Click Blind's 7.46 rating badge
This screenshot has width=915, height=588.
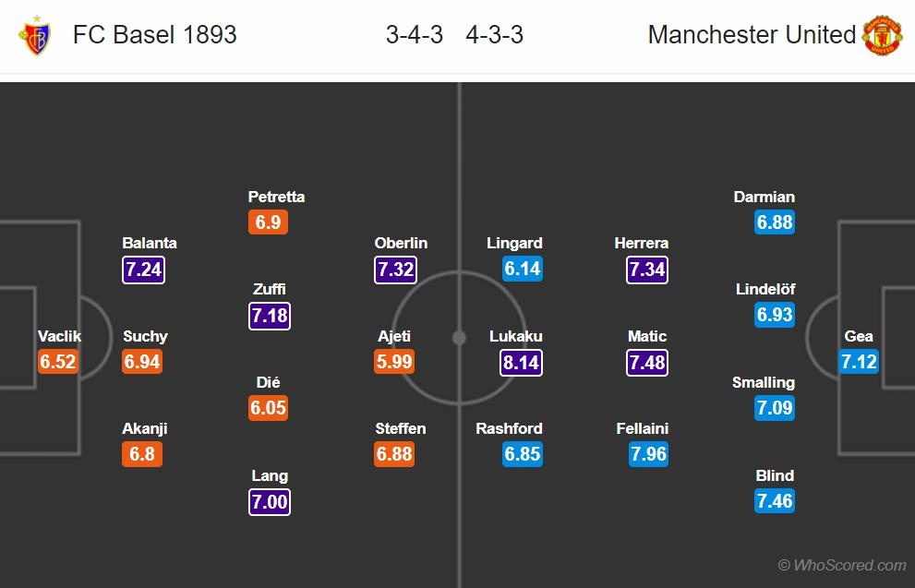[775, 501]
